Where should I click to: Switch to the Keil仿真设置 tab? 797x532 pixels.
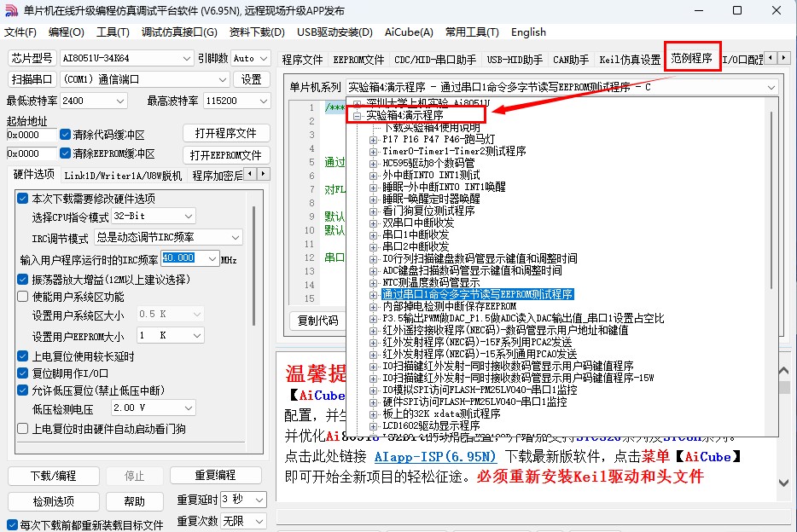pos(630,60)
